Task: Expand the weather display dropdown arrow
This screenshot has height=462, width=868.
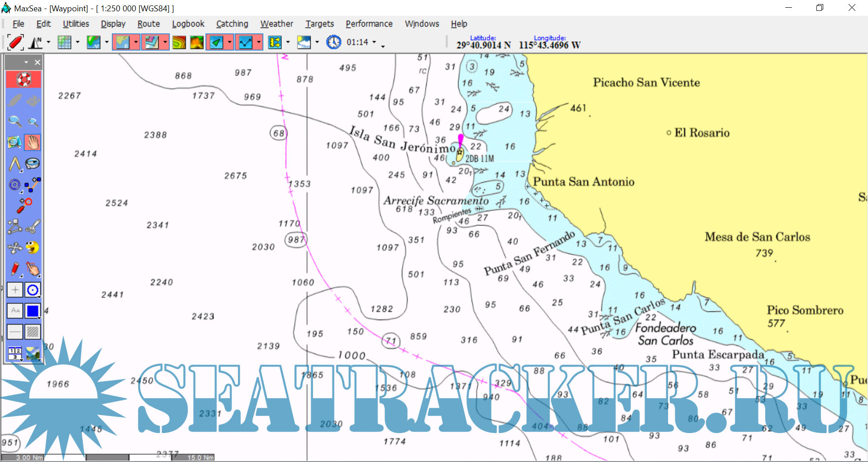Action: 317,43
